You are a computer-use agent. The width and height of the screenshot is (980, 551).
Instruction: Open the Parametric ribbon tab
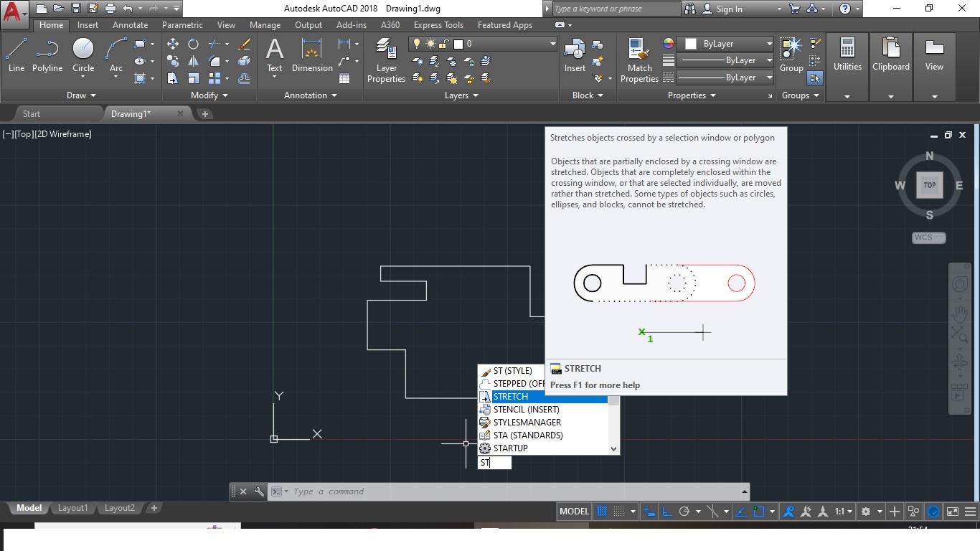click(x=182, y=25)
